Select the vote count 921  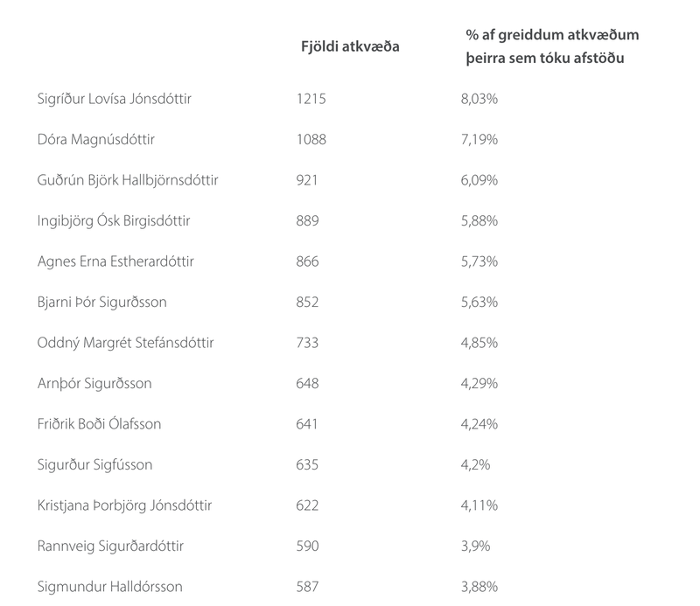coord(308,180)
